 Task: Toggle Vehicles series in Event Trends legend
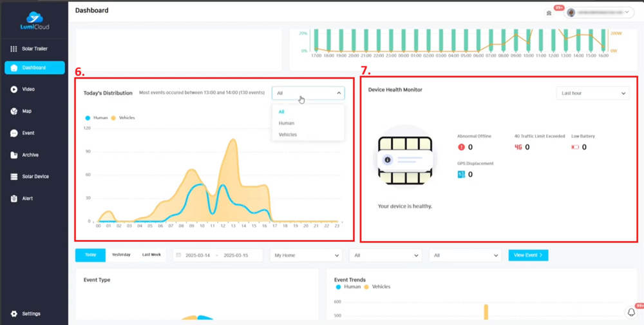[x=377, y=287]
